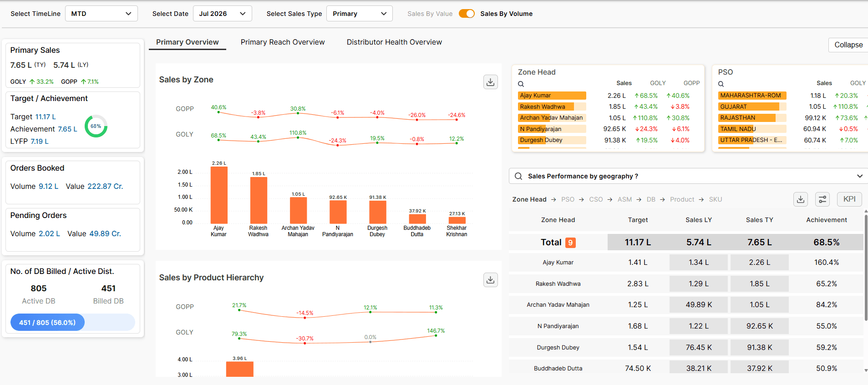Click the Shekhar Krishnan bar in zone chart

coord(457,220)
